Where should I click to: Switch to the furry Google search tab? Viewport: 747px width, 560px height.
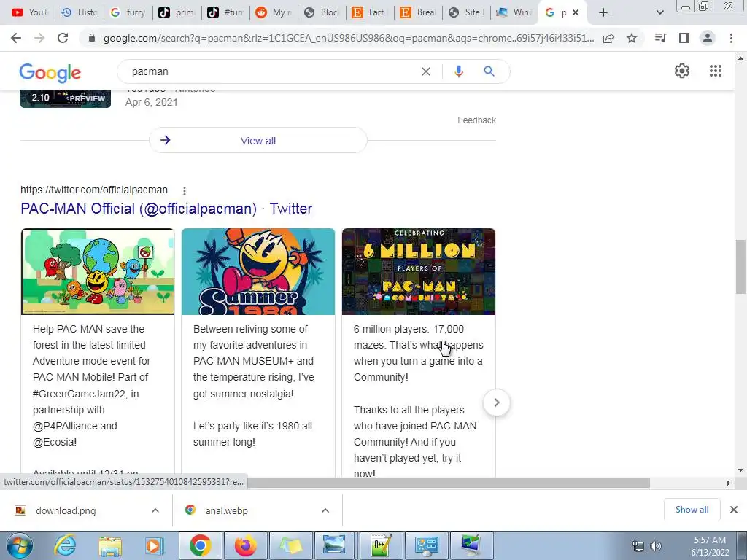[x=128, y=13]
